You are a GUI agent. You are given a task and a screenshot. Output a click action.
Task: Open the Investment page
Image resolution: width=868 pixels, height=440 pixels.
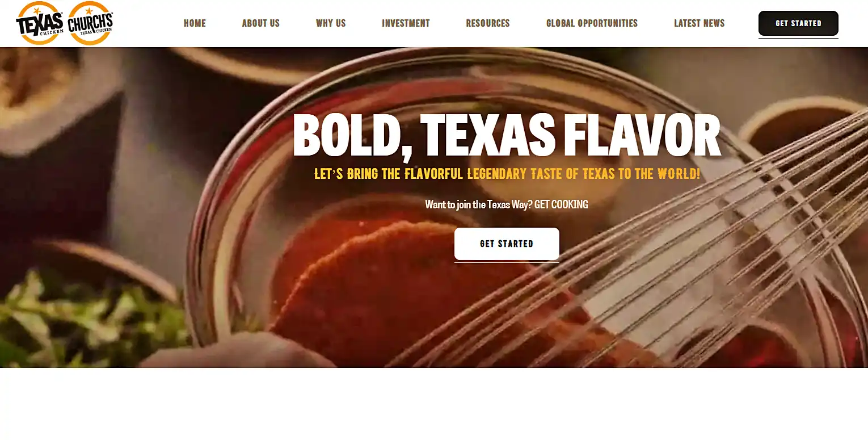click(406, 23)
